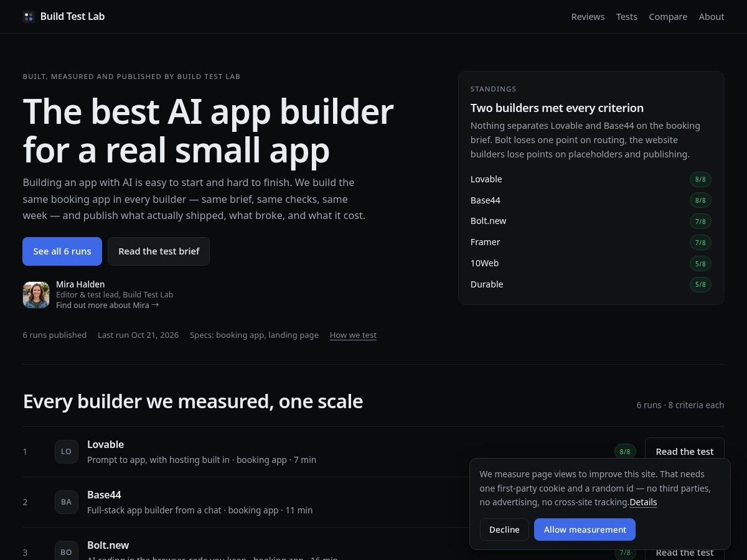Open the Base44 heading in the ranked list
Image resolution: width=747 pixels, height=560 pixels.
coord(104,495)
